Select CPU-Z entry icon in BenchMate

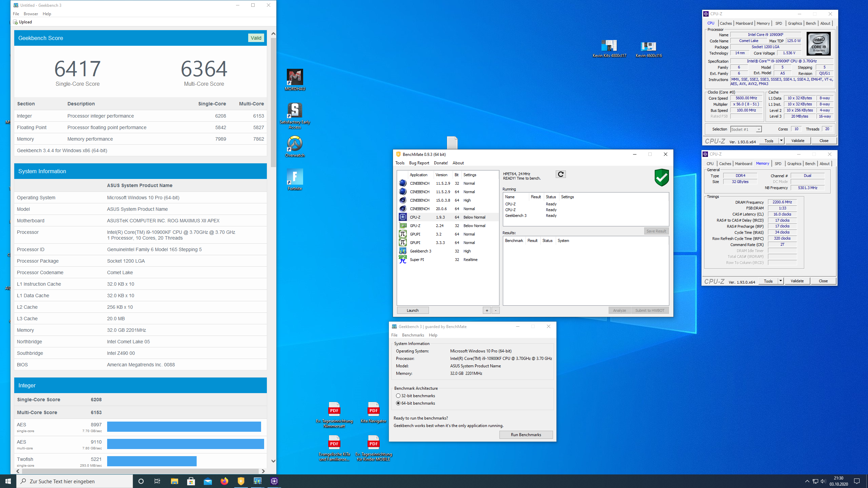[x=402, y=217]
